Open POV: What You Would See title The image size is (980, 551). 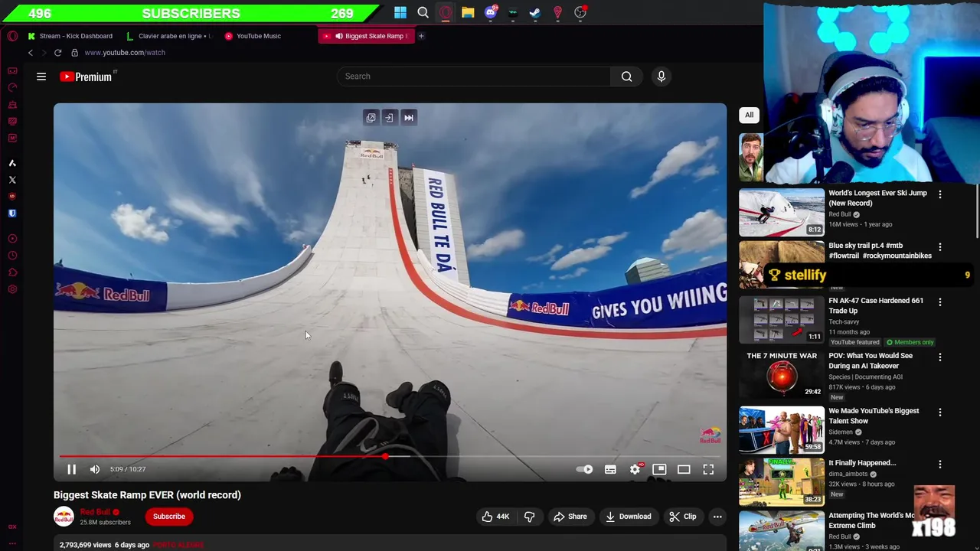pos(871,361)
